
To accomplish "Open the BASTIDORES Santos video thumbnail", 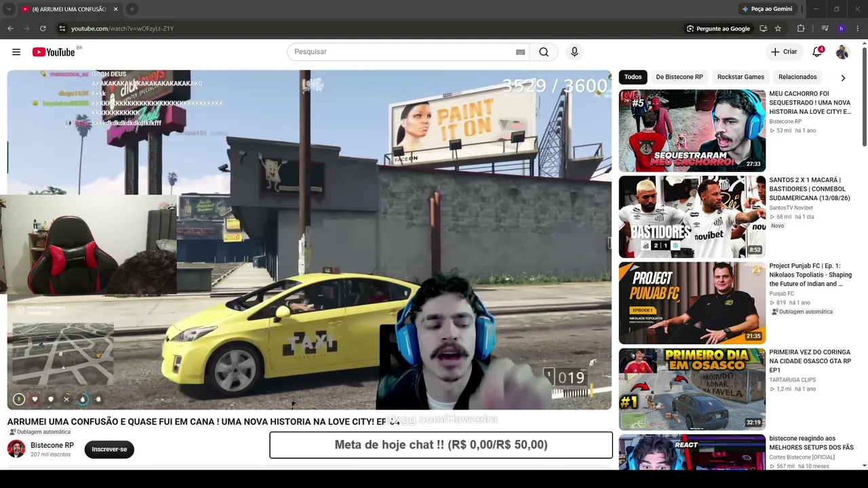I will coord(692,217).
